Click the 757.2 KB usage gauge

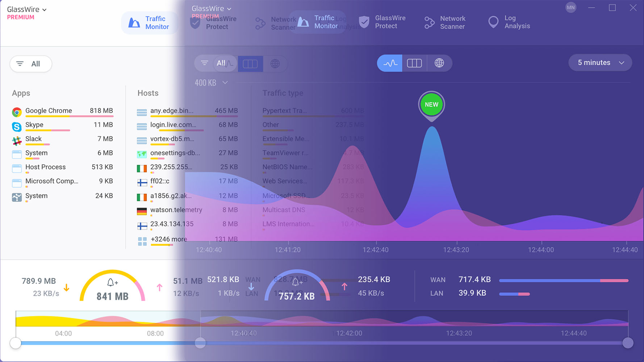[297, 285]
